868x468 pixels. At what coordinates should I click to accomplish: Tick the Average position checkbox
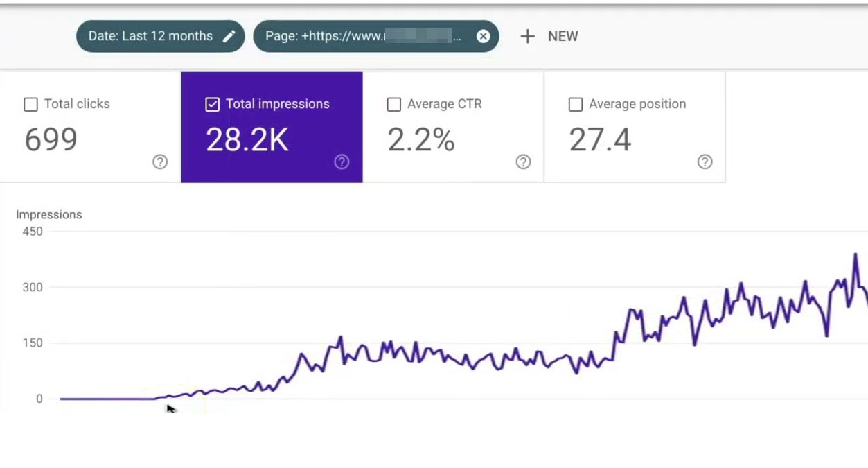pyautogui.click(x=575, y=105)
